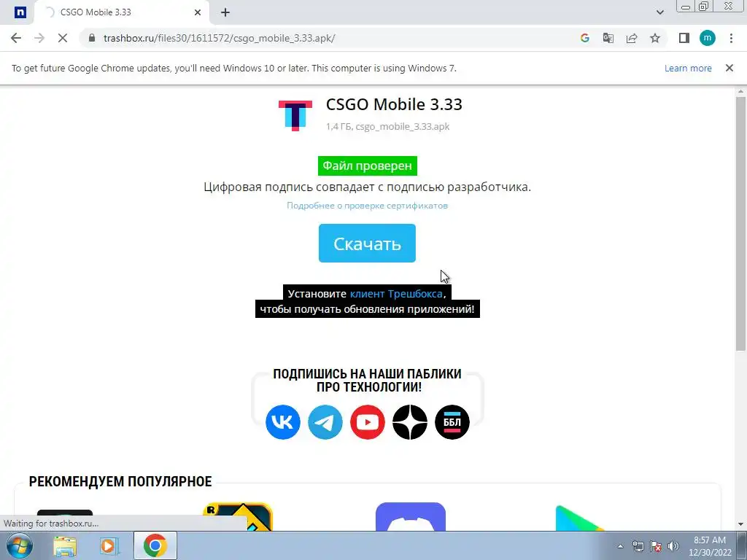Open the ББЛ public page icon
Screen dimensions: 747x560
[452, 422]
